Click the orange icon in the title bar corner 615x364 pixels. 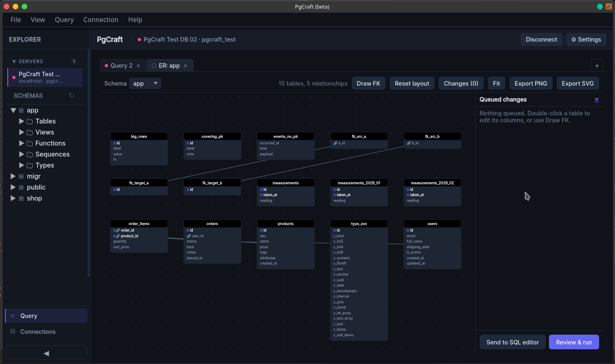pos(609,7)
